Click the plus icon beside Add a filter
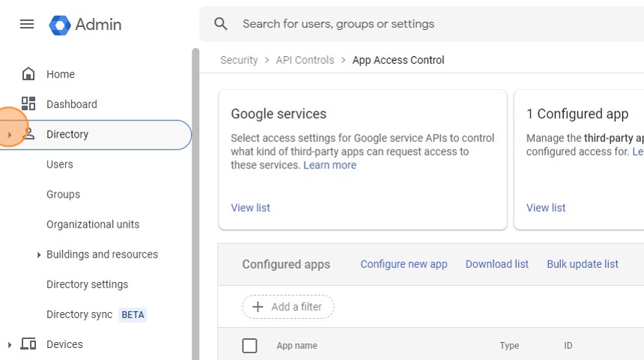Screen dimensions: 644x360 click(258, 307)
